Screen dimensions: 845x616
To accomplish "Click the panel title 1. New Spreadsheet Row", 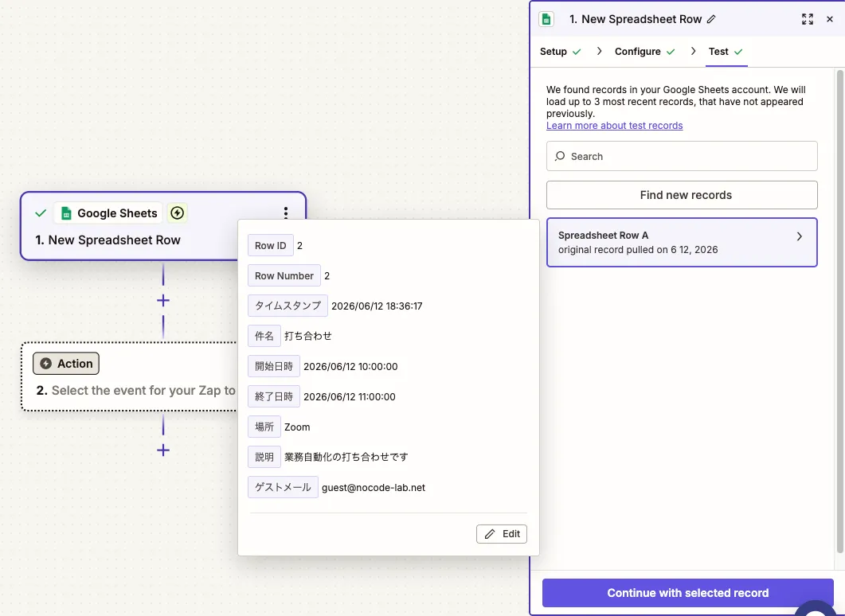I will (636, 19).
